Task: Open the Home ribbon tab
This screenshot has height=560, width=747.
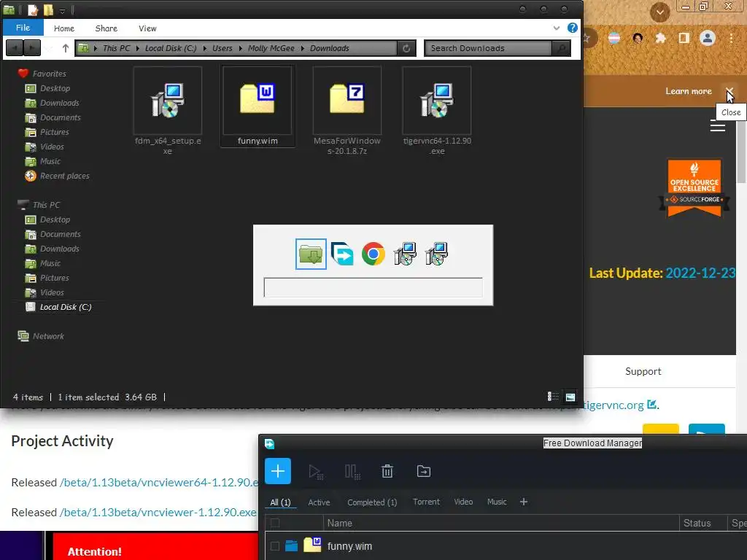Action: (x=64, y=28)
